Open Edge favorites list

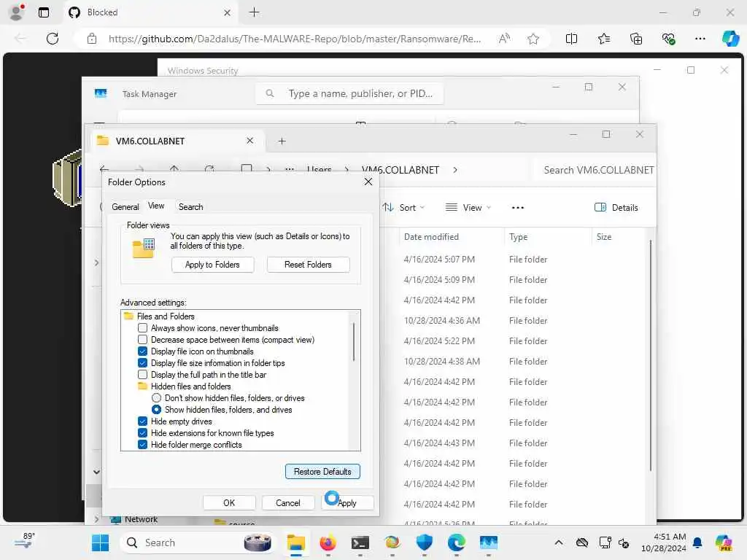pos(603,39)
